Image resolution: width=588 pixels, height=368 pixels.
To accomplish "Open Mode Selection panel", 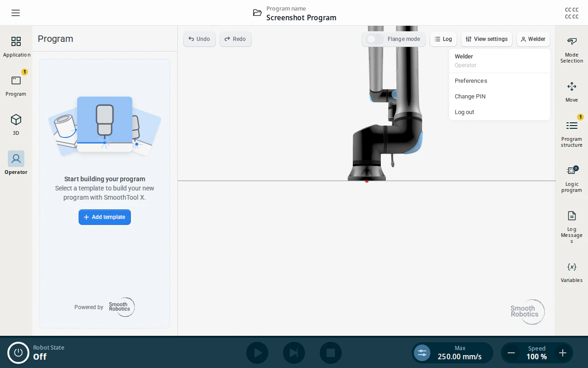I will pyautogui.click(x=571, y=50).
